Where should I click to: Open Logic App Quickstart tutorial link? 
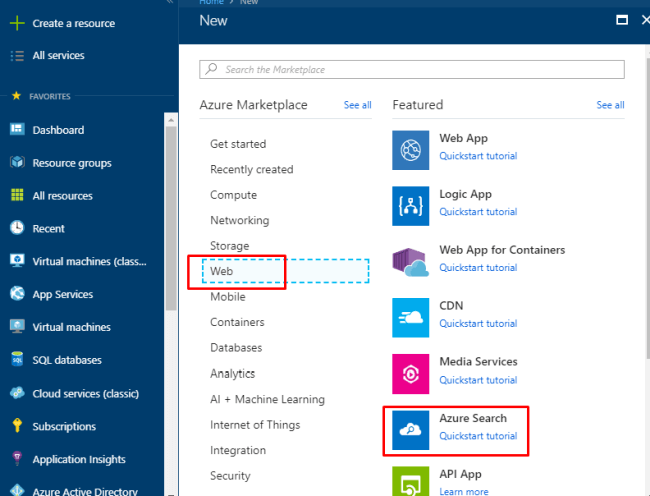click(x=478, y=212)
